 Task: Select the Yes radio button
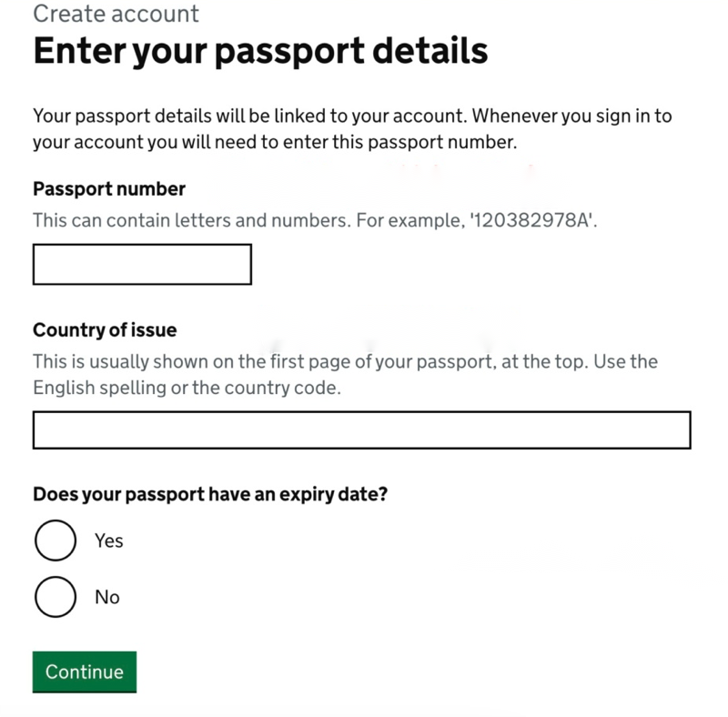(56, 540)
